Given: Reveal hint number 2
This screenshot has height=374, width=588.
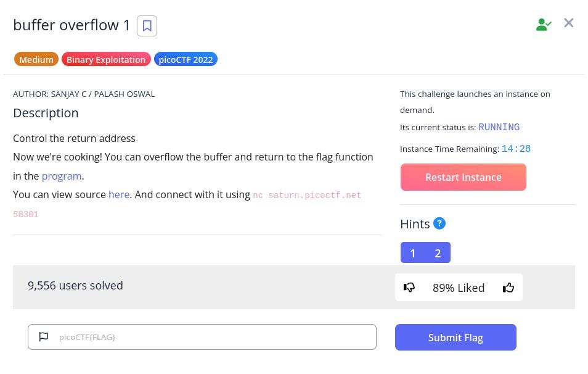Looking at the screenshot, I should [438, 253].
